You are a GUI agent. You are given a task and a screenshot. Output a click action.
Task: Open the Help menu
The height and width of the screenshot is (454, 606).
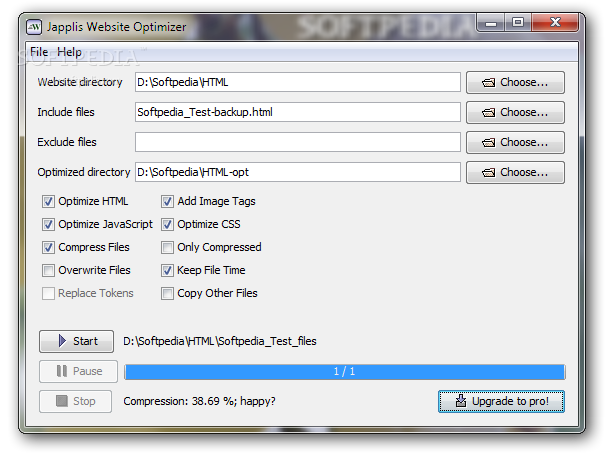pos(69,52)
